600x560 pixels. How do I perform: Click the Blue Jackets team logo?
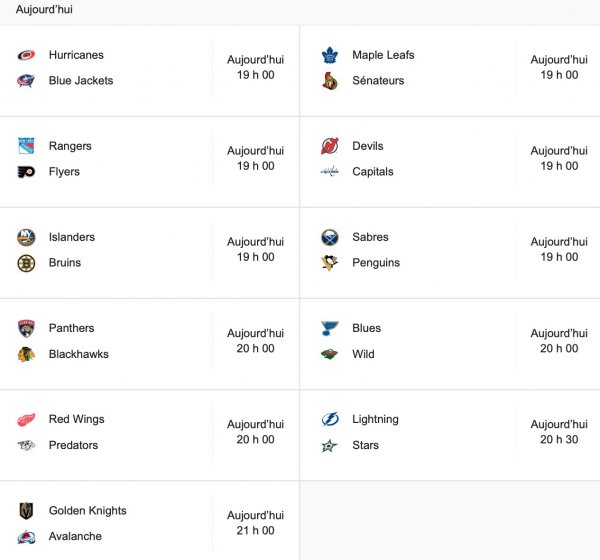(x=26, y=81)
